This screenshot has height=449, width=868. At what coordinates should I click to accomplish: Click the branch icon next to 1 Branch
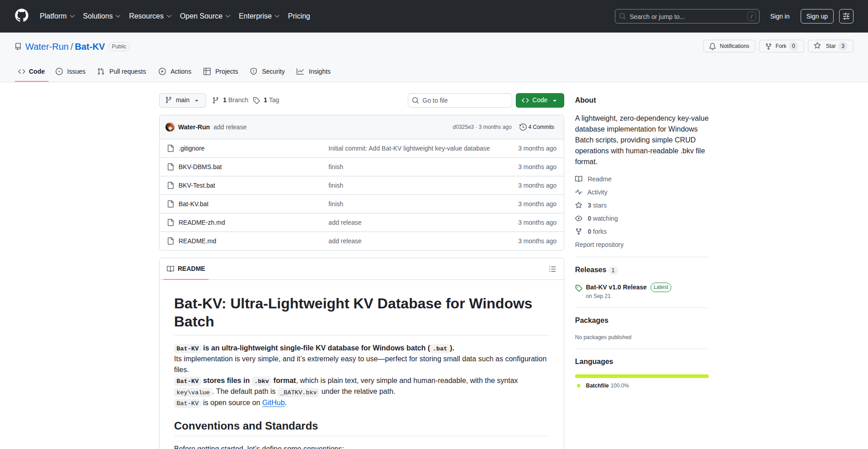[216, 100]
